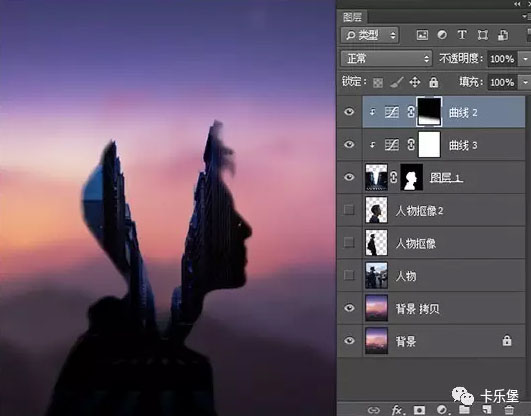Open layer style fx menu

[397, 410]
